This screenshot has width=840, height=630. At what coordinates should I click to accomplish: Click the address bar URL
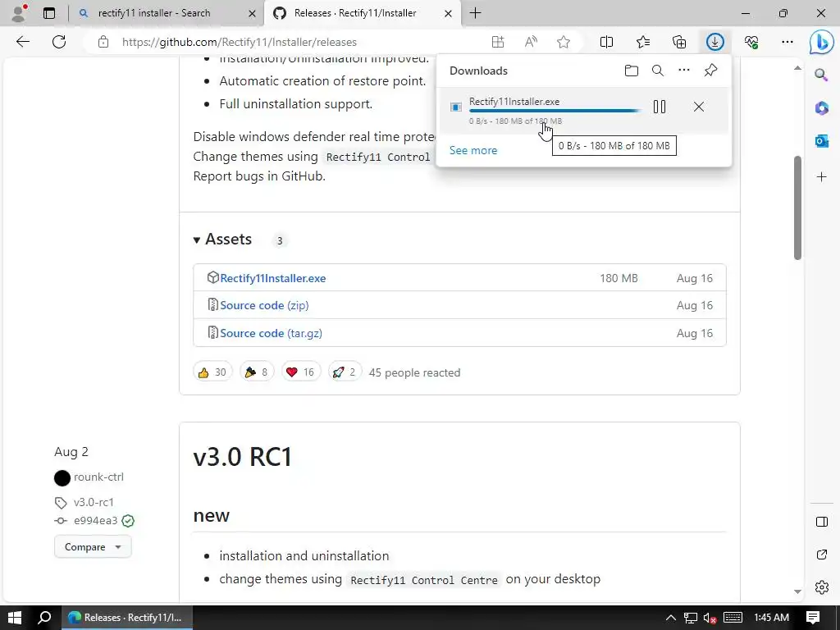click(240, 42)
